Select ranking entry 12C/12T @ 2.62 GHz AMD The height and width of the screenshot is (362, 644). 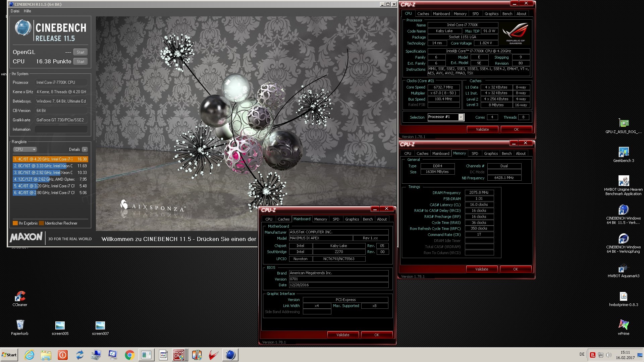50,179
